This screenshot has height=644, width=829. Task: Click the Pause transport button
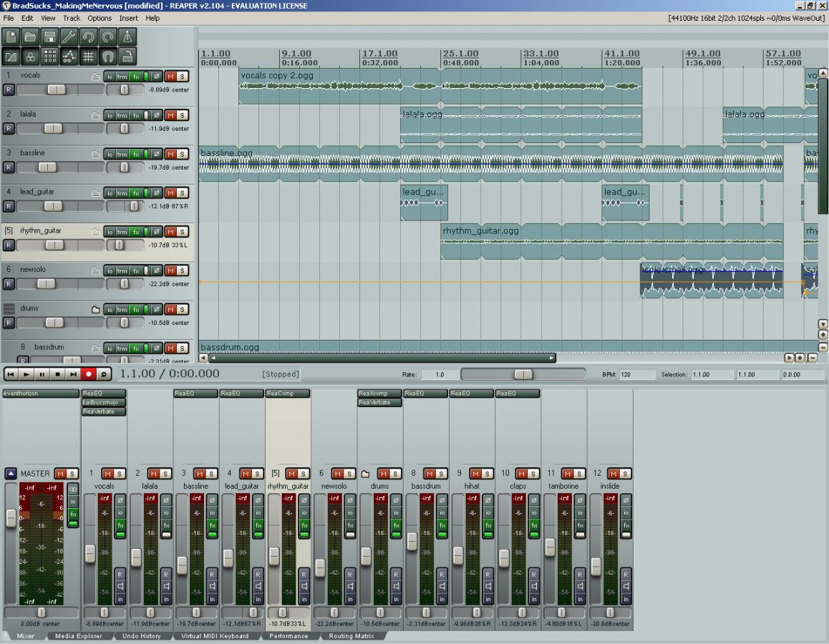click(x=42, y=374)
